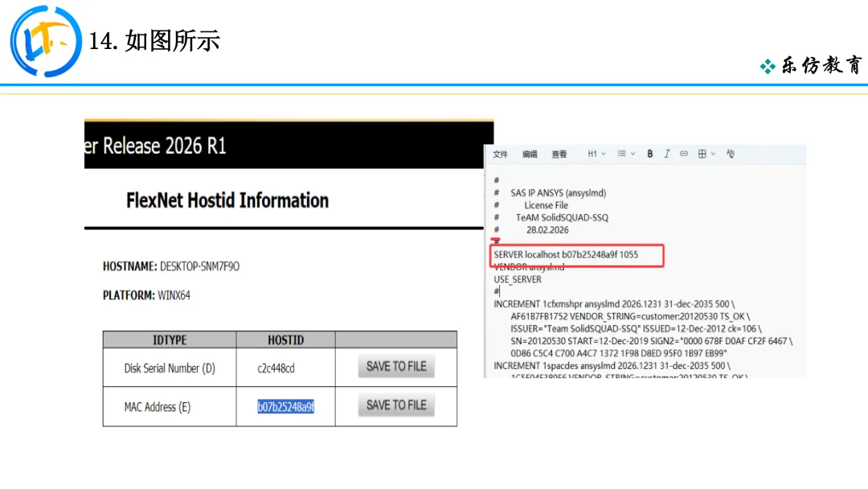The width and height of the screenshot is (868, 489).
Task: Toggle italic formatting in the editor toolbar
Action: pos(666,154)
